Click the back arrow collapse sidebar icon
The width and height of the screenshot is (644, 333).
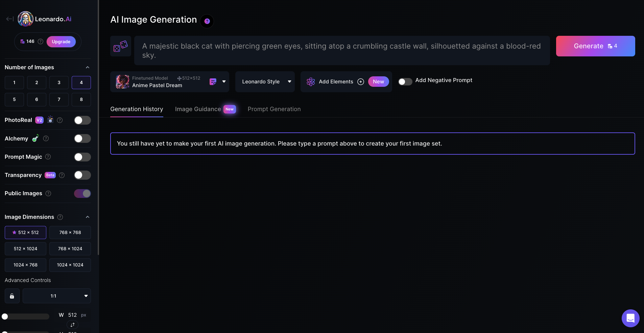coord(10,19)
